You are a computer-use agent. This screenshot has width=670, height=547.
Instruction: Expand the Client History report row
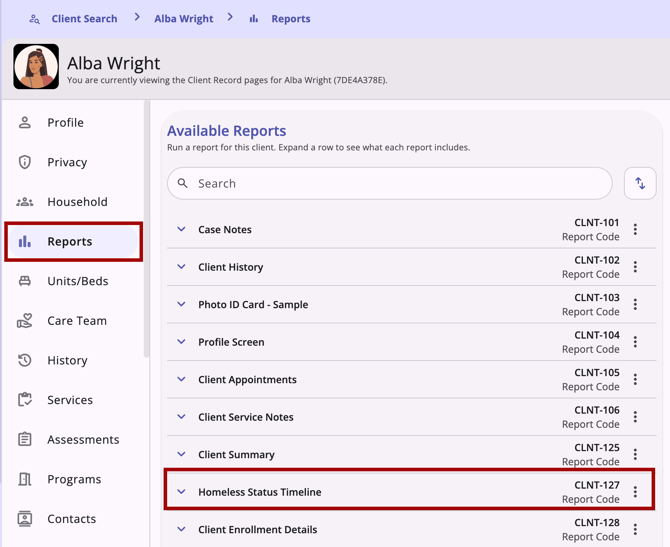coord(181,267)
